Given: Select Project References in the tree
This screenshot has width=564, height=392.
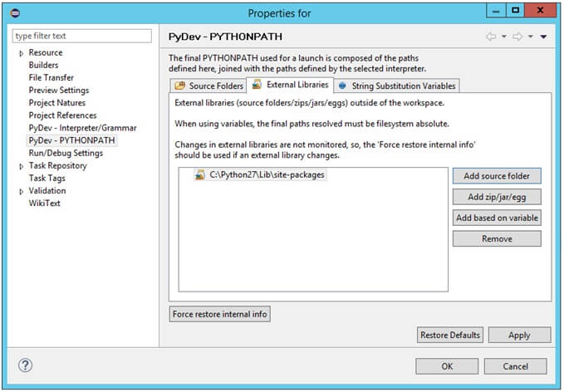Looking at the screenshot, I should coord(63,115).
